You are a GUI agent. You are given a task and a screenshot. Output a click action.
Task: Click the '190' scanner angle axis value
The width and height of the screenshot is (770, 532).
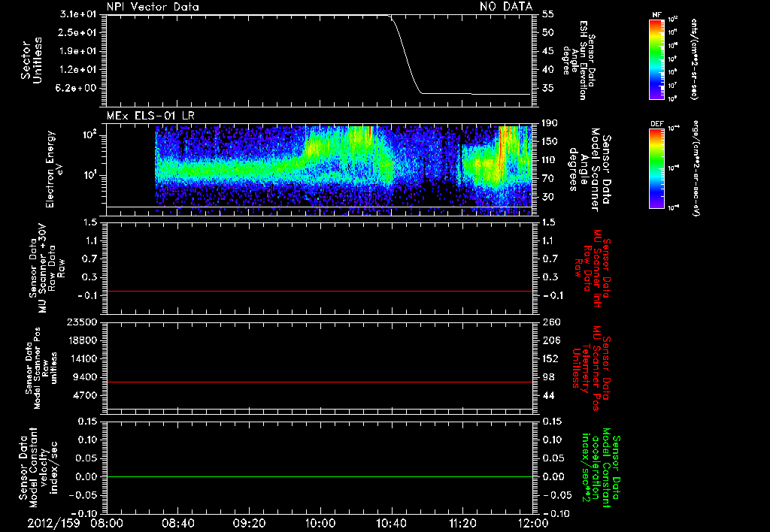pos(550,123)
